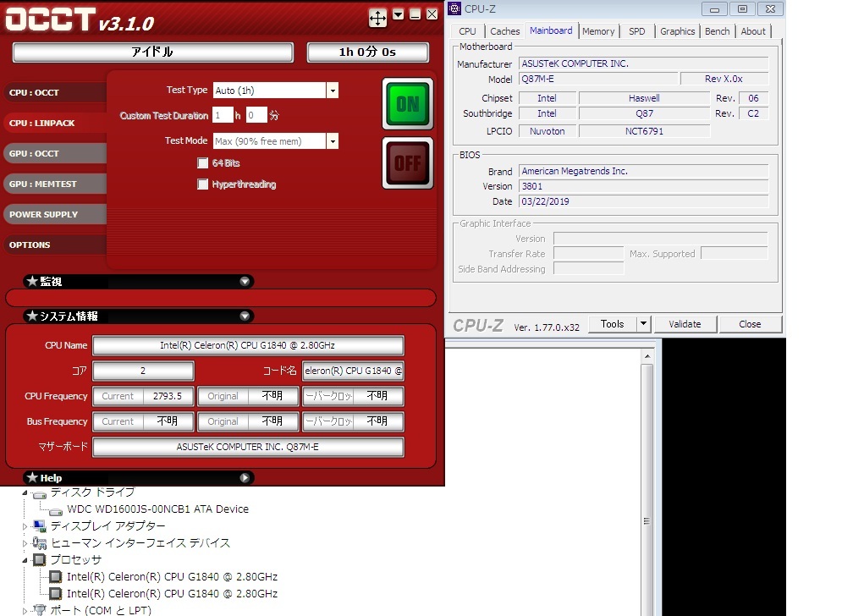Click the CPU-Z Validate button
Viewport: 853px width, 616px height.
click(x=685, y=324)
